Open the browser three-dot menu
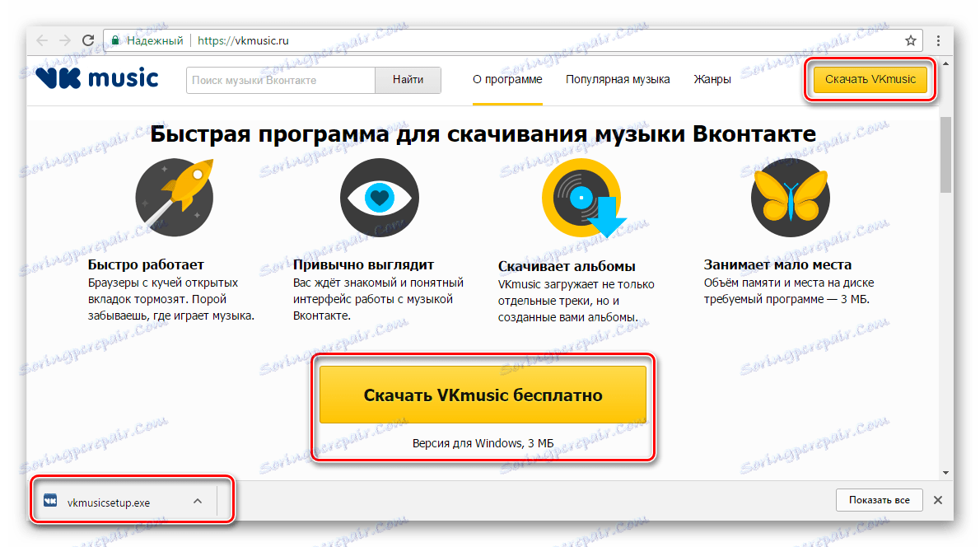This screenshot has width=980, height=547. tap(938, 39)
